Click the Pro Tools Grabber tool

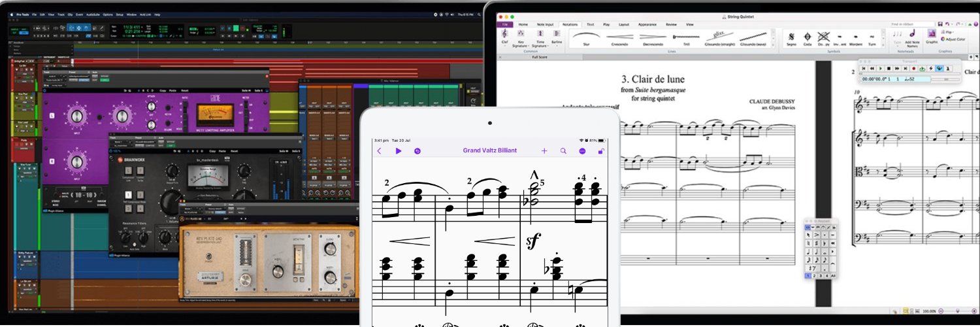point(86,28)
